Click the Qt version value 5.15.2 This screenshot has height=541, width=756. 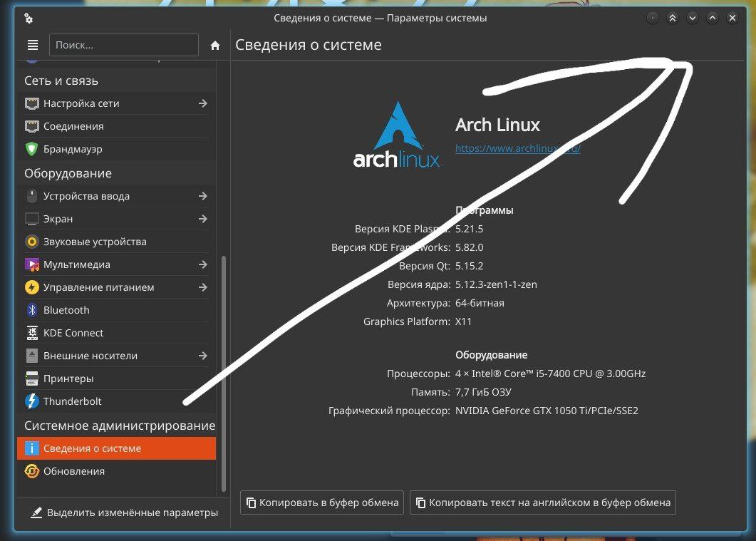[x=469, y=266]
